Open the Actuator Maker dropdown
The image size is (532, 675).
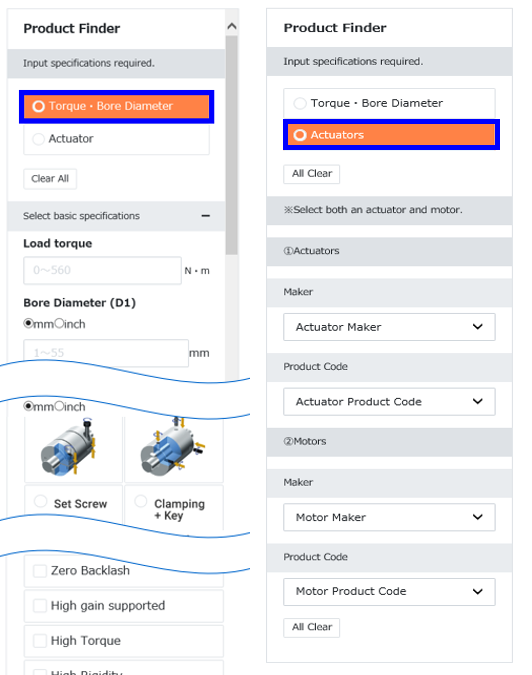(x=389, y=327)
